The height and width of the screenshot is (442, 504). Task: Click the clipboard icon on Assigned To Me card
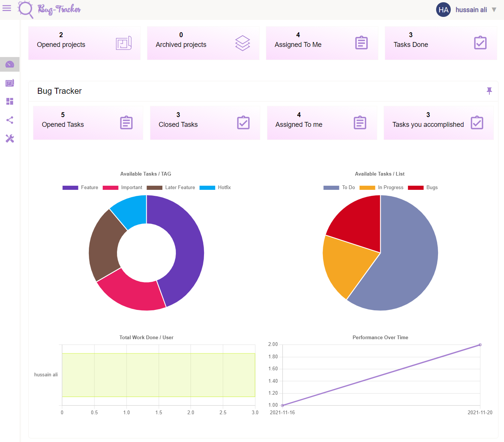pos(361,43)
